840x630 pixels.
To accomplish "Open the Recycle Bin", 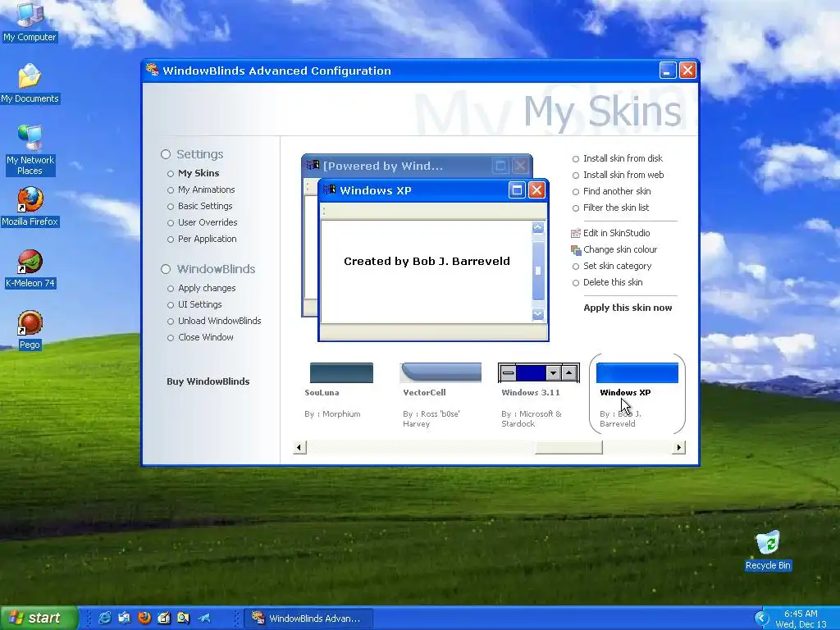I will [x=768, y=550].
